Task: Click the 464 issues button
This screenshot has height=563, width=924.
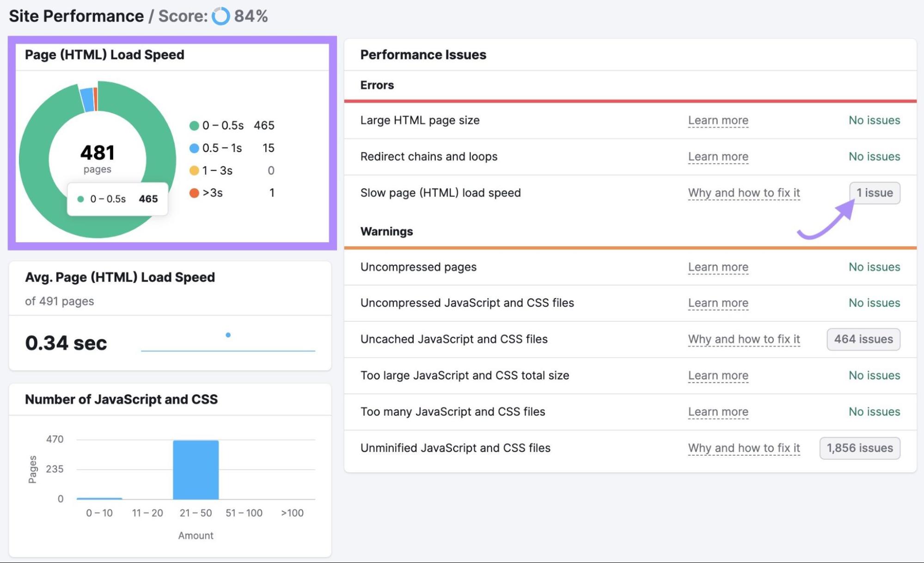Action: pos(863,339)
